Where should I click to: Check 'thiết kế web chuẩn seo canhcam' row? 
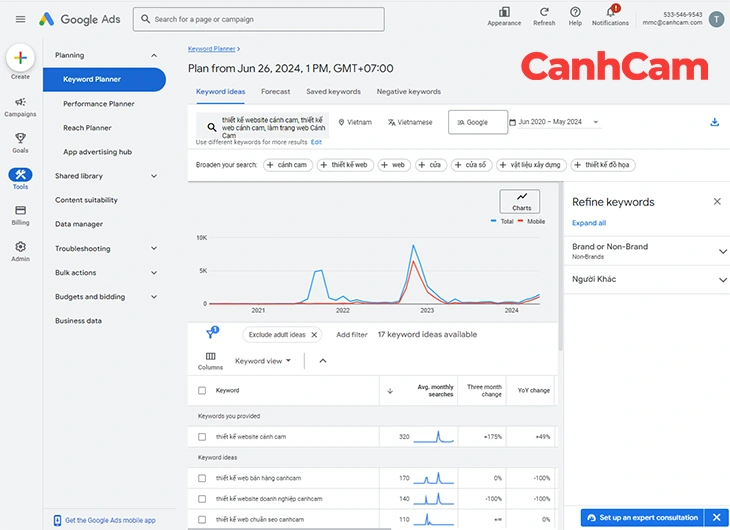pos(202,519)
